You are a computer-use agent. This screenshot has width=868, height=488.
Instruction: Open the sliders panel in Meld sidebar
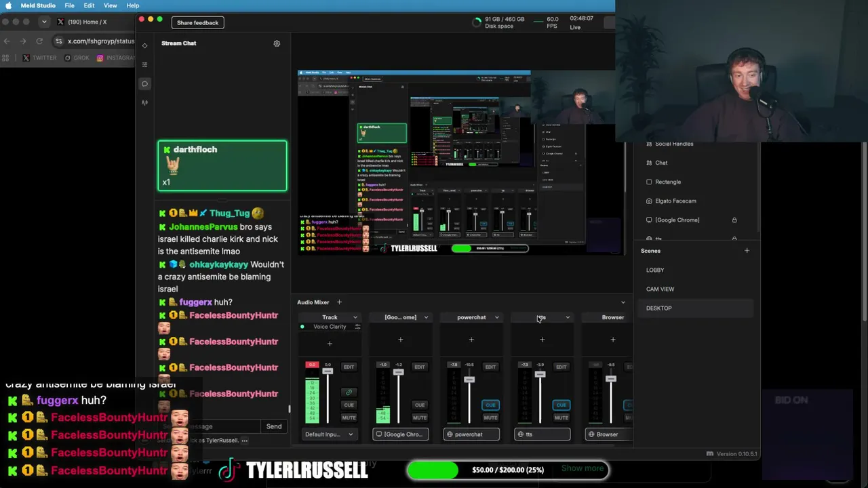coord(144,65)
